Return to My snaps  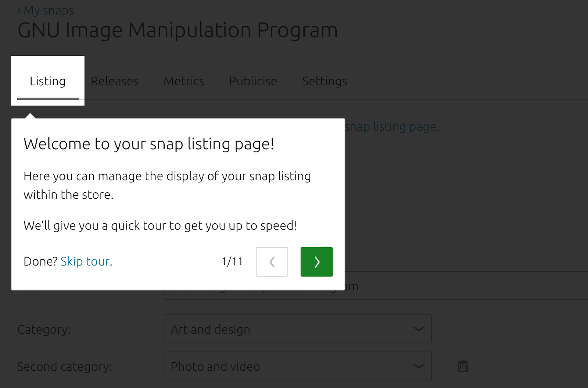(49, 11)
